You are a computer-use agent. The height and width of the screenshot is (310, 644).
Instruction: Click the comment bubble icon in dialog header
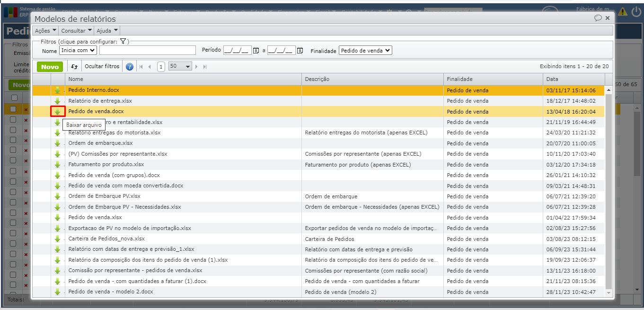pyautogui.click(x=598, y=18)
